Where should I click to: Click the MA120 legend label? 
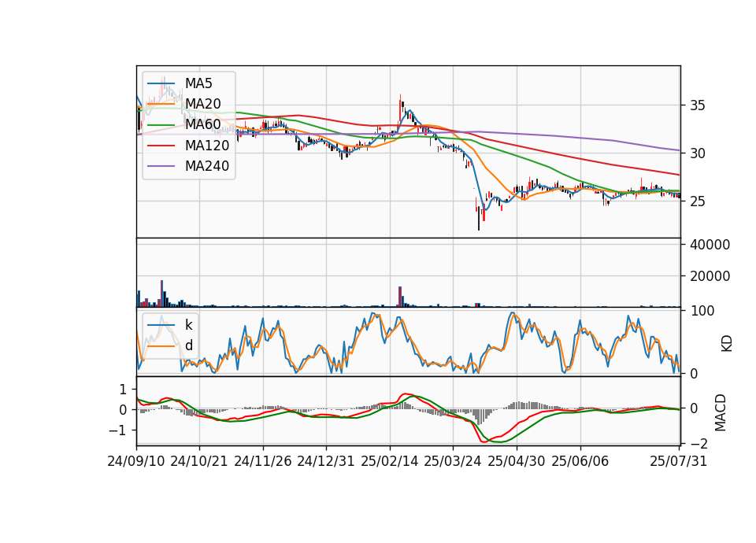click(207, 146)
